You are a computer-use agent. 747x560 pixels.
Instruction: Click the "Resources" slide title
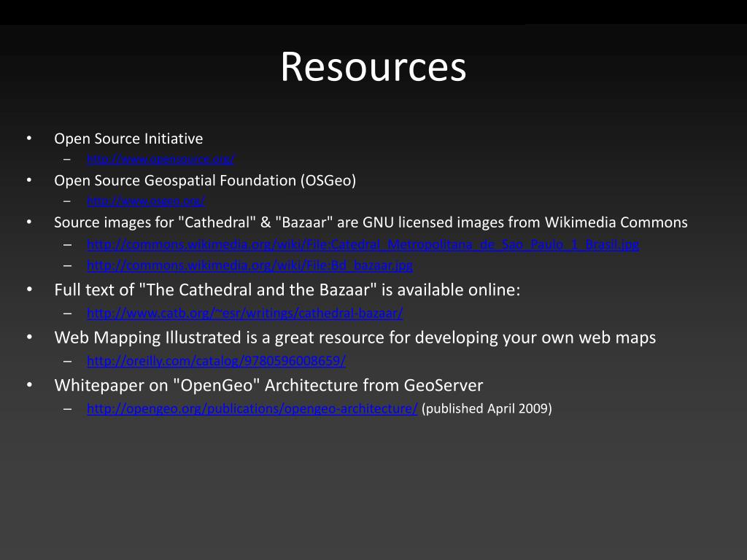[x=373, y=67]
